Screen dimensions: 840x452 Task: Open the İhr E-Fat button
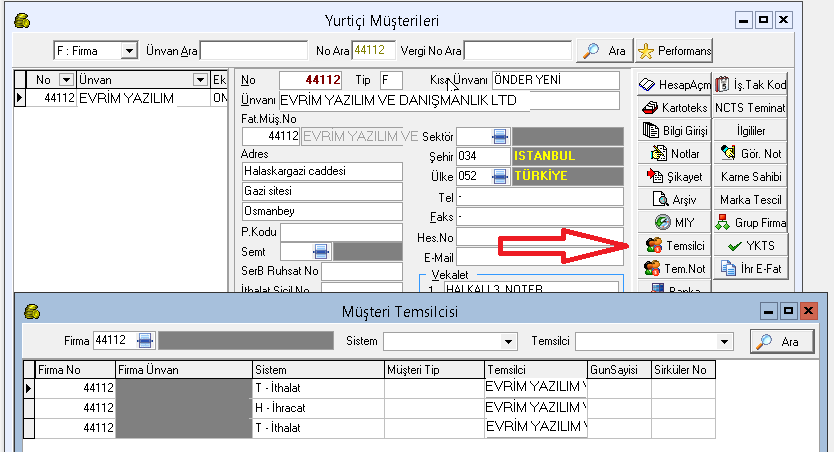click(750, 268)
